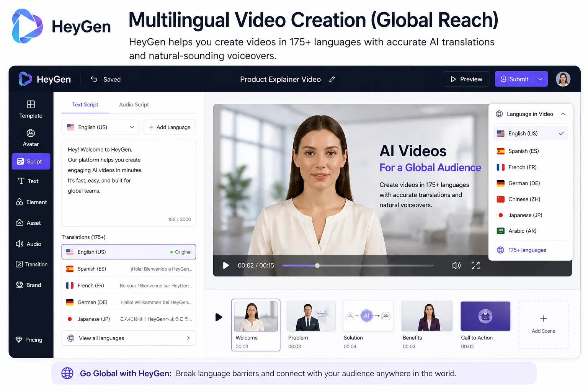588x392 pixels.
Task: Select the English (US) Original translation row
Action: pyautogui.click(x=129, y=252)
